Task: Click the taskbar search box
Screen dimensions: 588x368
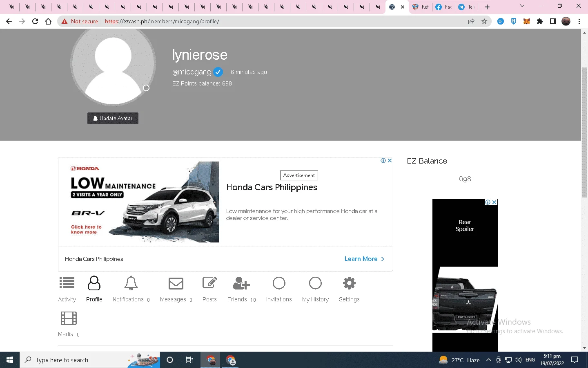Action: pos(90,360)
